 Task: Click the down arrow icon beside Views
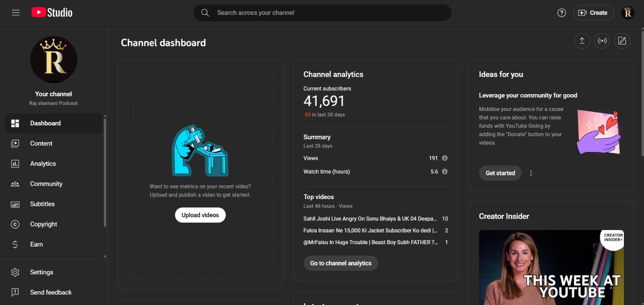(445, 158)
